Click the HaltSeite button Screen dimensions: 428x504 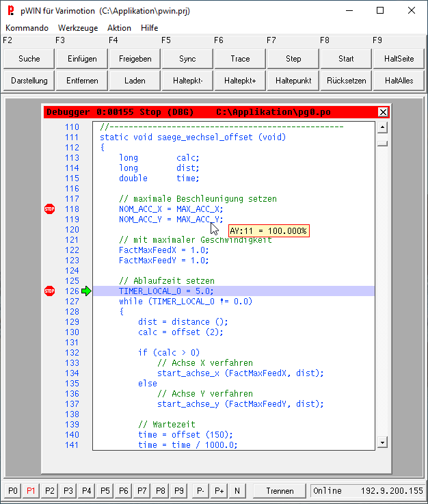pyautogui.click(x=399, y=59)
